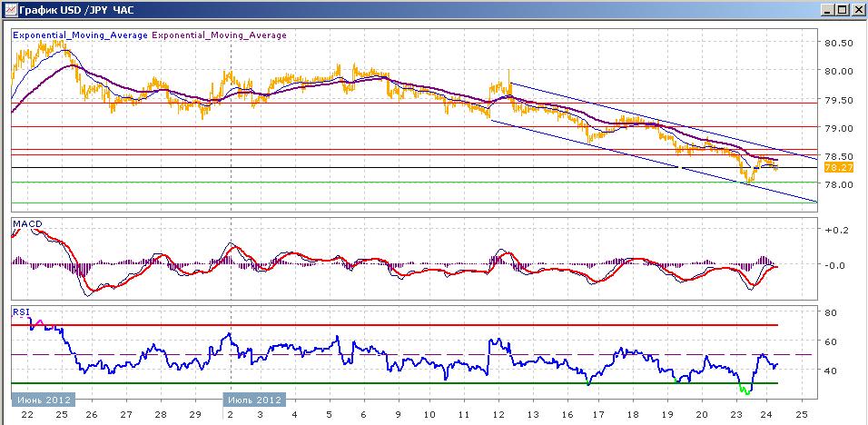The width and height of the screenshot is (868, 425).
Task: Click the 80 RSI axis label
Action: click(831, 312)
